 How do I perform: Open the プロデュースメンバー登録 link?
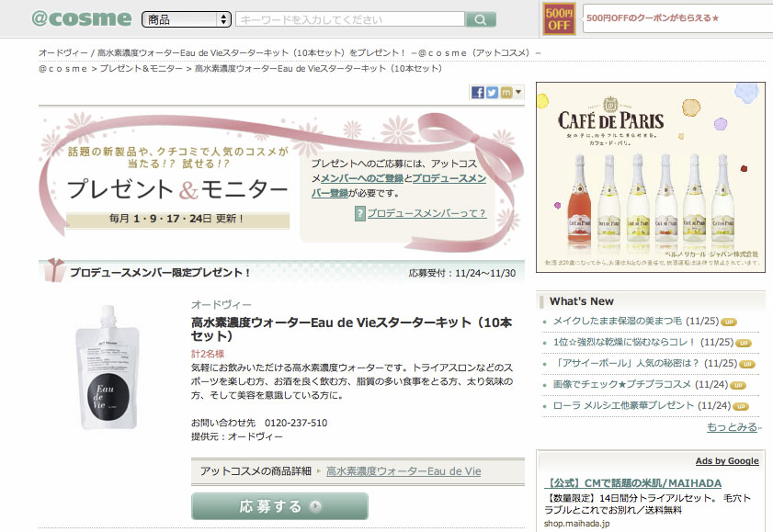click(398, 186)
